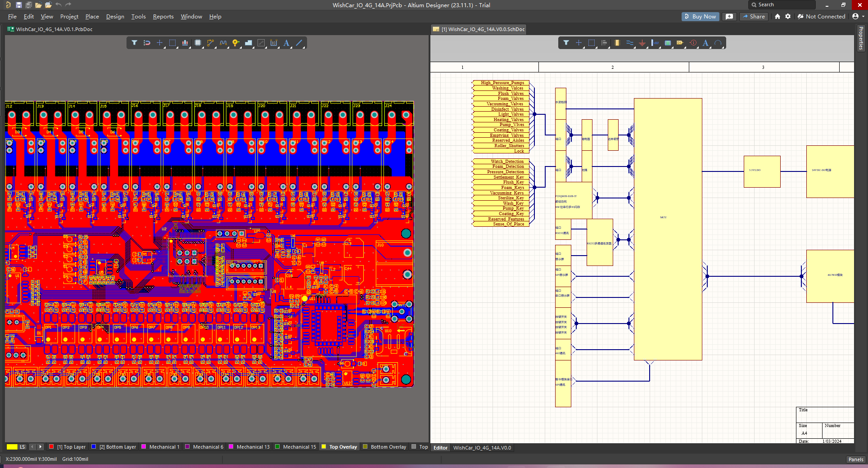Click the place sheet symbol icon
The image size is (868, 468).
click(x=668, y=43)
